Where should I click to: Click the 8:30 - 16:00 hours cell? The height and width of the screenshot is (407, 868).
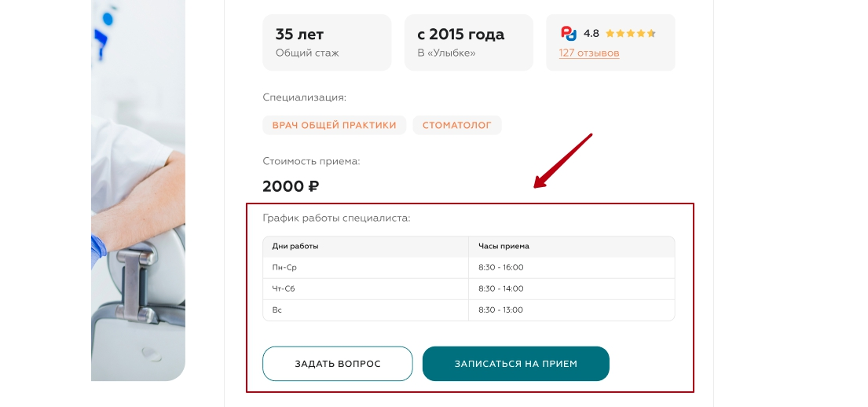pyautogui.click(x=500, y=267)
